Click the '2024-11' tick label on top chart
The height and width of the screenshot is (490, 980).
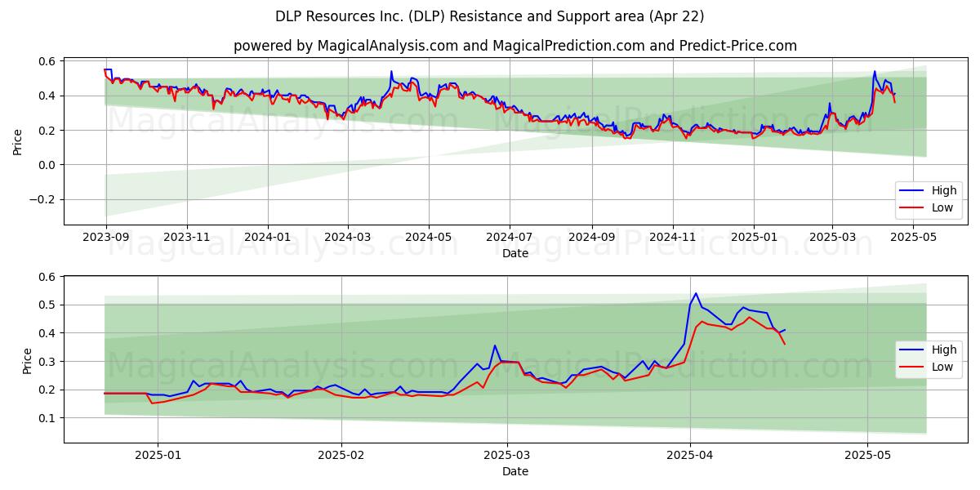pyautogui.click(x=673, y=238)
